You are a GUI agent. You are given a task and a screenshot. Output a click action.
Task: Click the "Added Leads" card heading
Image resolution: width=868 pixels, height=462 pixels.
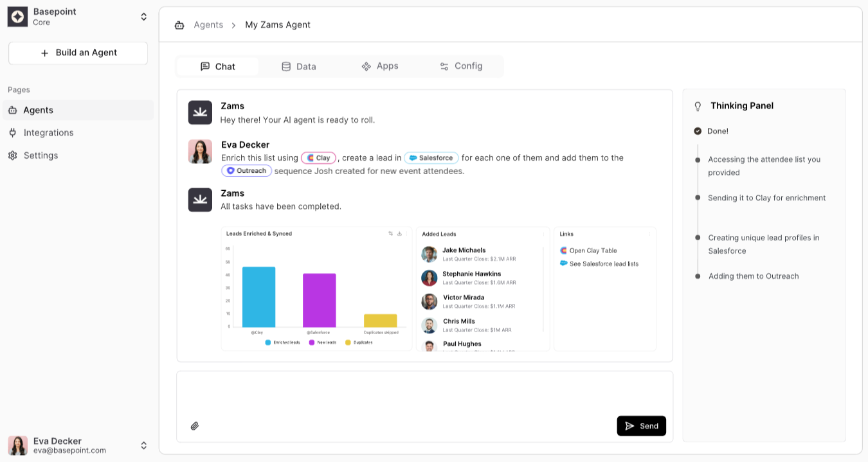[x=439, y=234]
